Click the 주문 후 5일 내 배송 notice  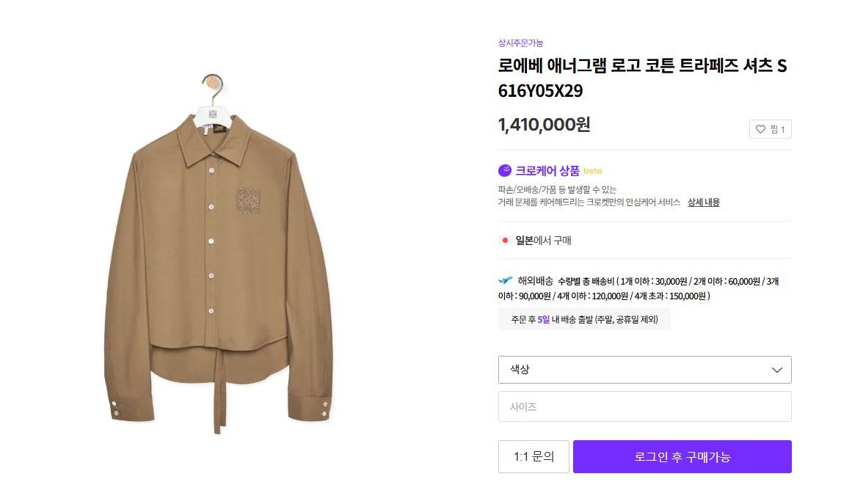click(584, 320)
